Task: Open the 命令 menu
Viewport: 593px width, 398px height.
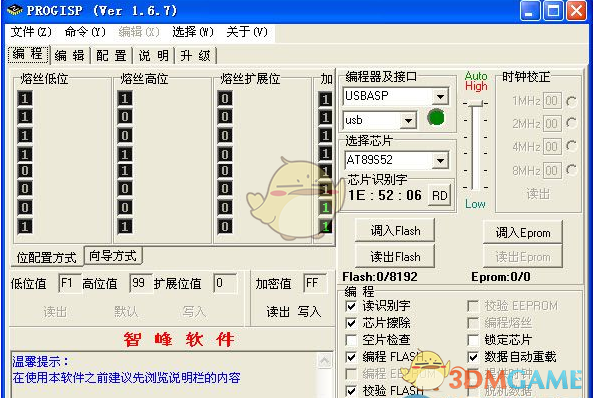Action: click(x=85, y=32)
